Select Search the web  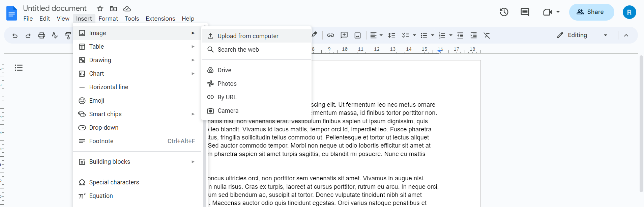tap(256, 50)
